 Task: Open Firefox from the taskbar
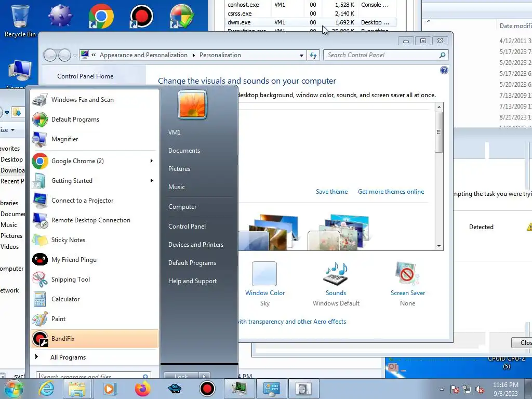tap(142, 389)
